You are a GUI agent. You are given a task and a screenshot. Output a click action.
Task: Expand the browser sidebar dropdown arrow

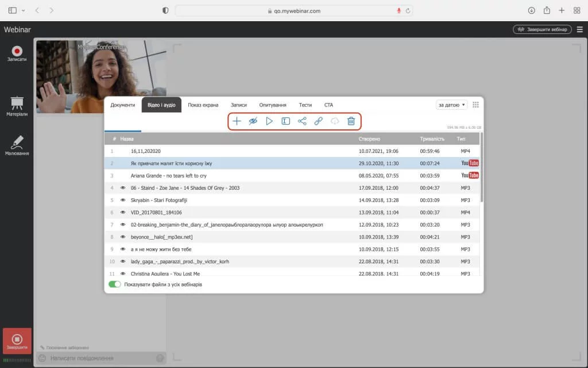23,10
